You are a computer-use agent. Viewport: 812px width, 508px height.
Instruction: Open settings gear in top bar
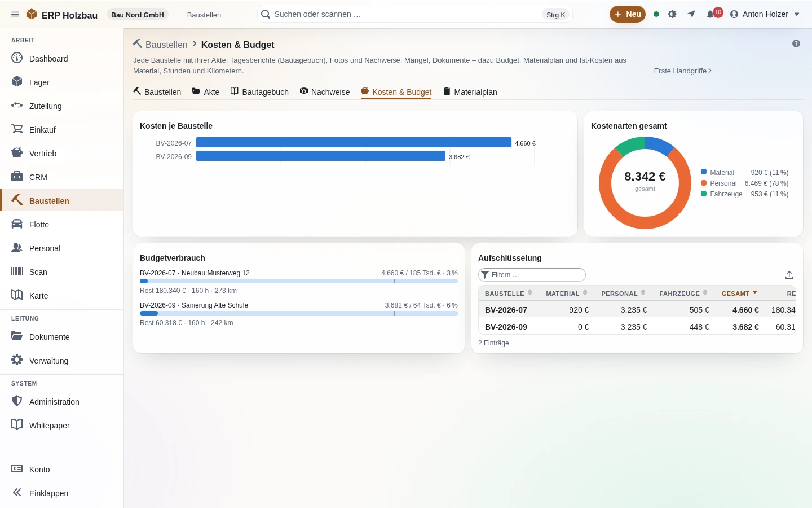tap(672, 14)
